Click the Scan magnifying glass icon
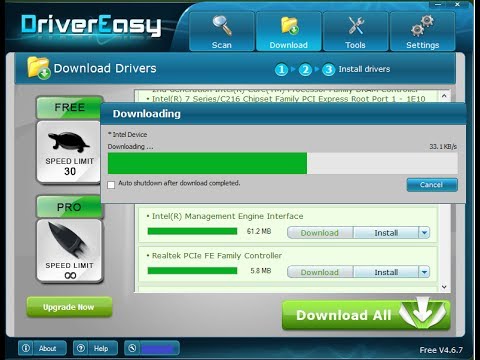 (222, 25)
